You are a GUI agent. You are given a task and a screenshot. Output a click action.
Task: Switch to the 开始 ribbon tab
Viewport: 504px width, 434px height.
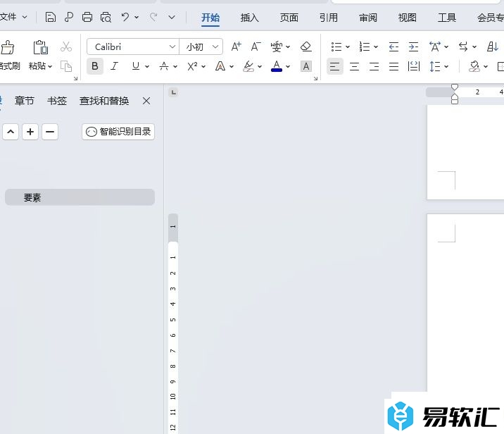pyautogui.click(x=210, y=18)
